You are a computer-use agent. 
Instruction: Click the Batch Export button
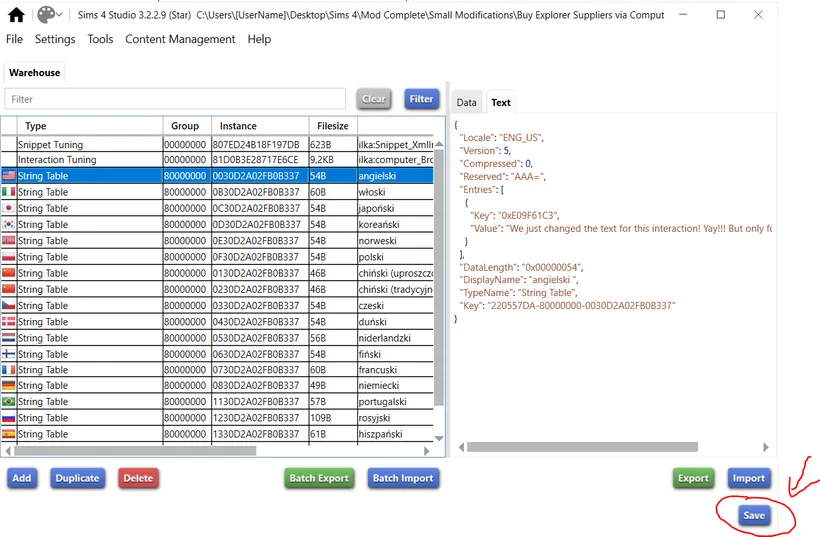tap(319, 478)
